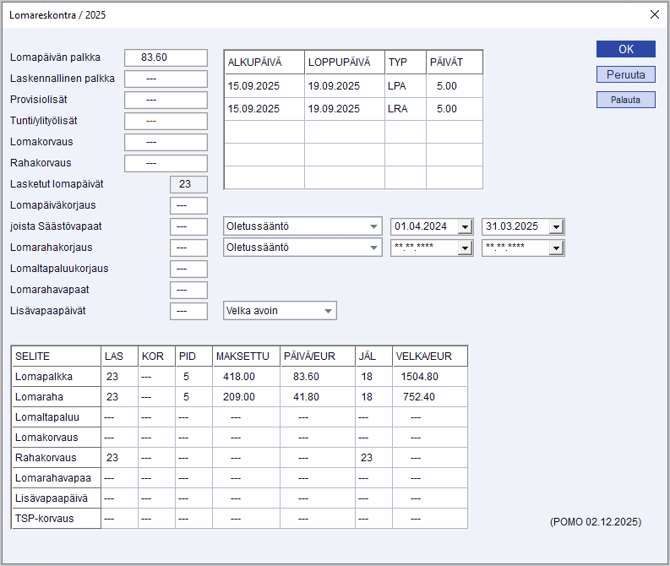Open last empty date picker in Lomarahakorjaus row
This screenshot has height=566, width=670.
(556, 247)
